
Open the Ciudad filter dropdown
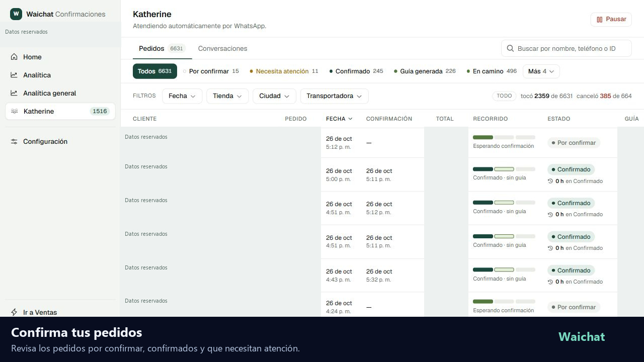click(274, 96)
